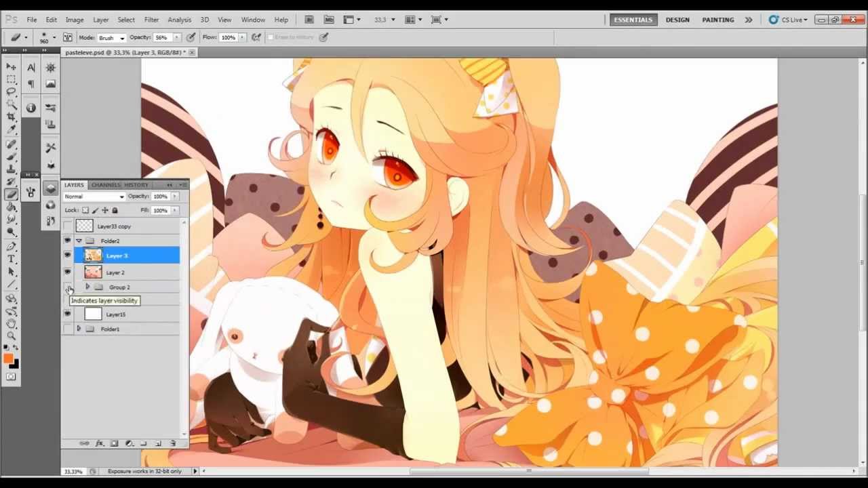Open the eraser Mode dropdown

pos(111,37)
